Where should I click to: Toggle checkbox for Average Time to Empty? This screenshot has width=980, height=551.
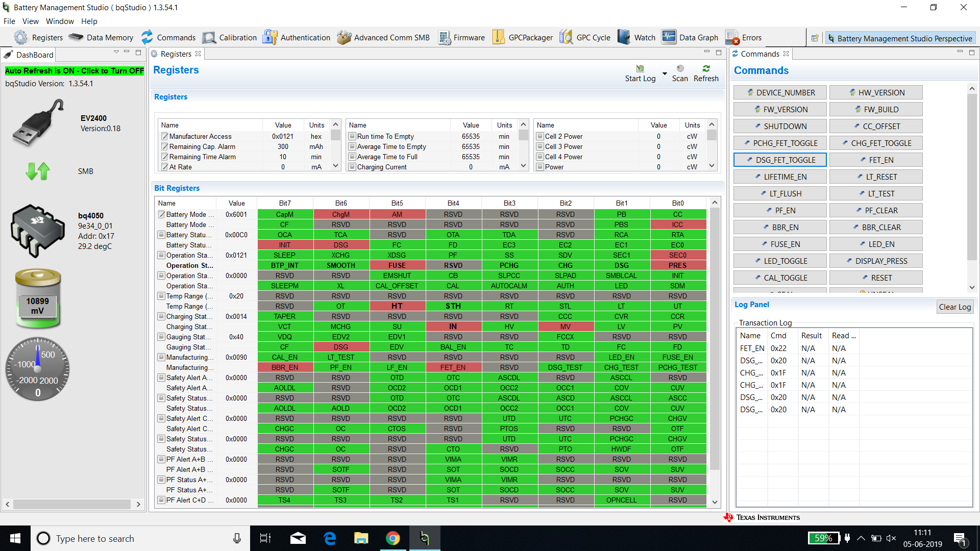(x=352, y=146)
